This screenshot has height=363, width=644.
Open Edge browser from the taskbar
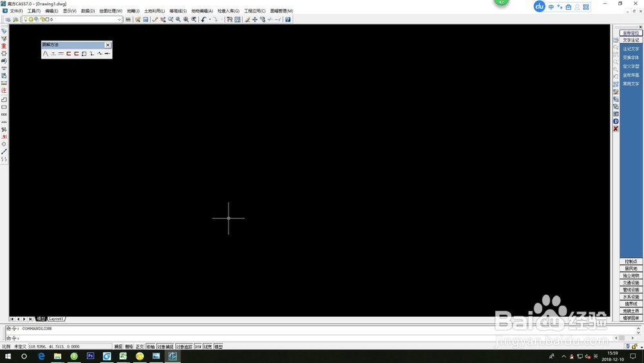41,356
